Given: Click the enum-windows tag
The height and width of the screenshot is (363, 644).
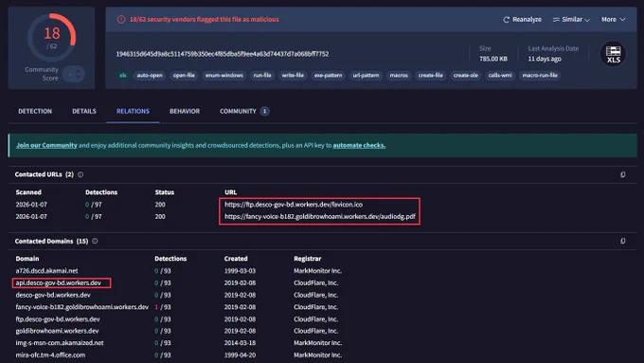Looking at the screenshot, I should click(x=224, y=75).
